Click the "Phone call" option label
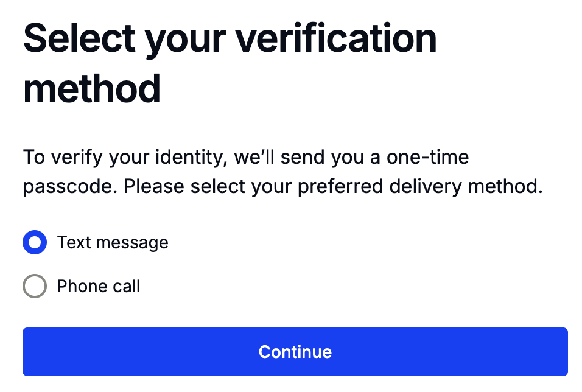This screenshot has height=392, width=582. 99,286
